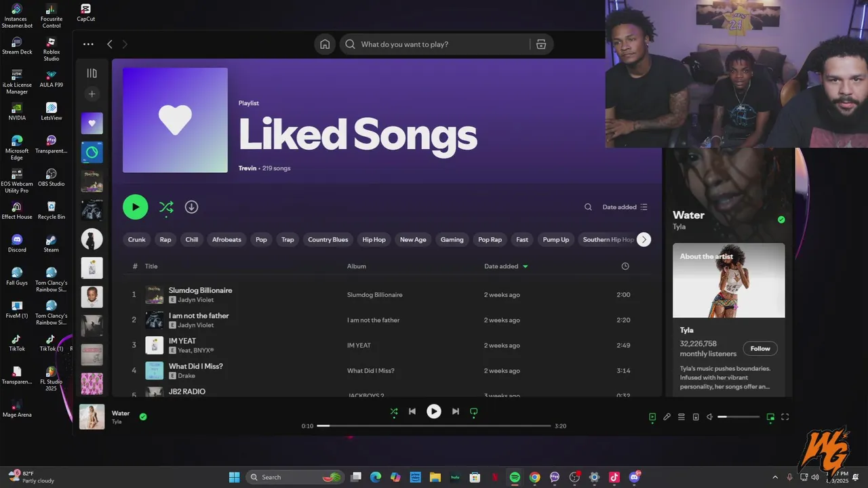
Task: Click the green Play button for Liked Songs
Action: [135, 207]
